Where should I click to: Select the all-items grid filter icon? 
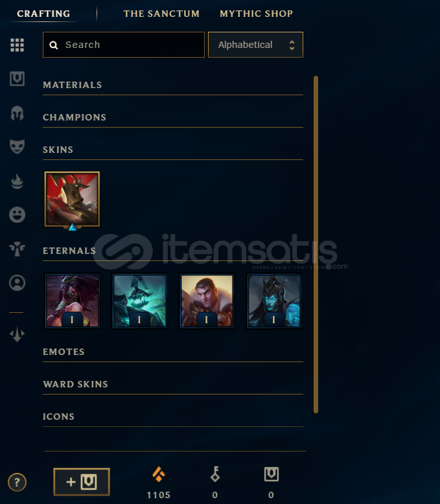pyautogui.click(x=17, y=45)
